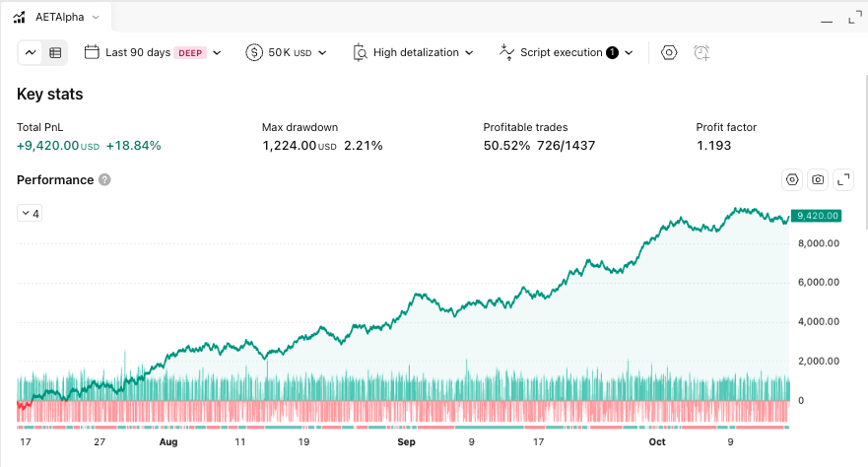Click the Total PnL +9,420.00 value
The width and height of the screenshot is (868, 467).
pos(58,146)
